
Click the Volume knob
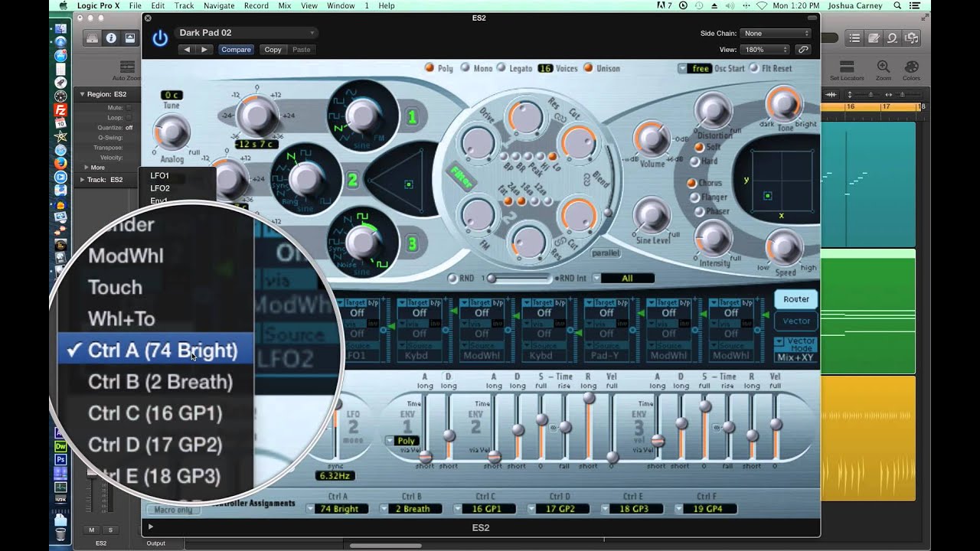point(652,138)
